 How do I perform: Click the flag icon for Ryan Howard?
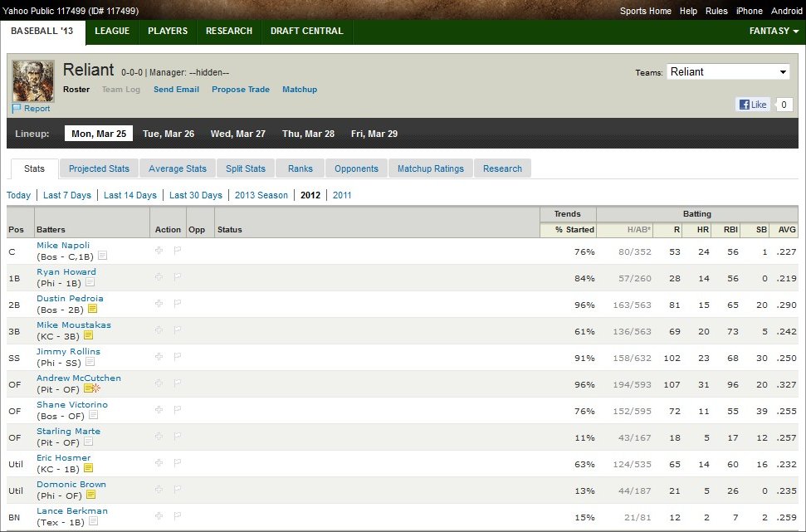[x=178, y=277]
